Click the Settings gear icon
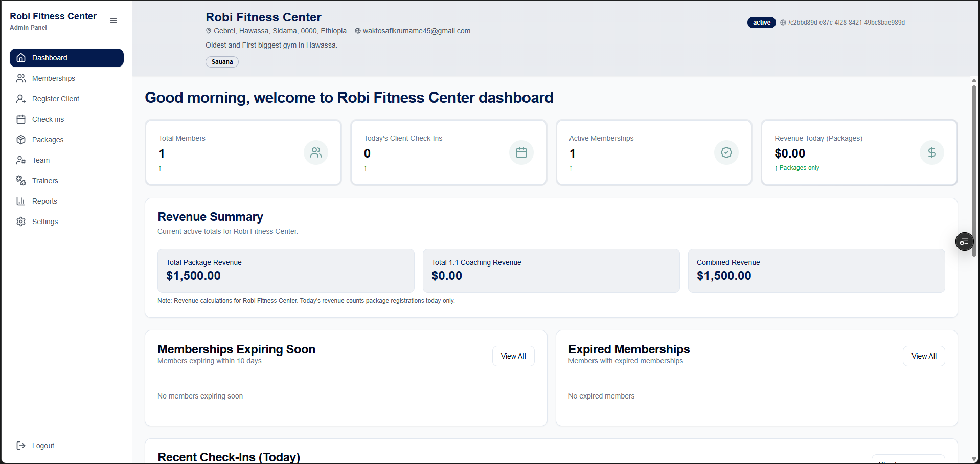 click(21, 222)
